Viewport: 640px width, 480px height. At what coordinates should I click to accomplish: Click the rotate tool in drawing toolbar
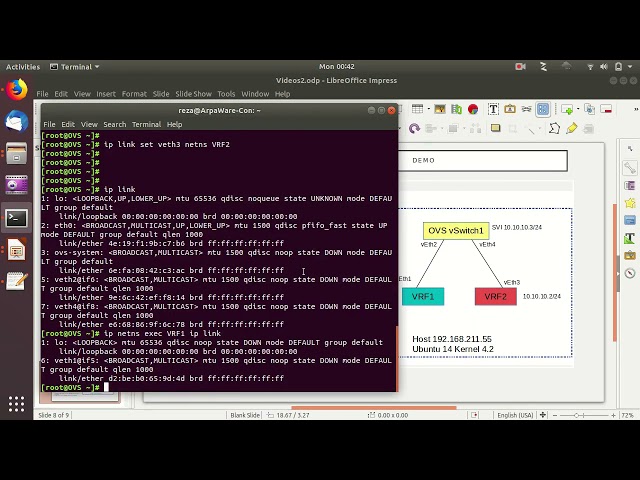click(414, 129)
